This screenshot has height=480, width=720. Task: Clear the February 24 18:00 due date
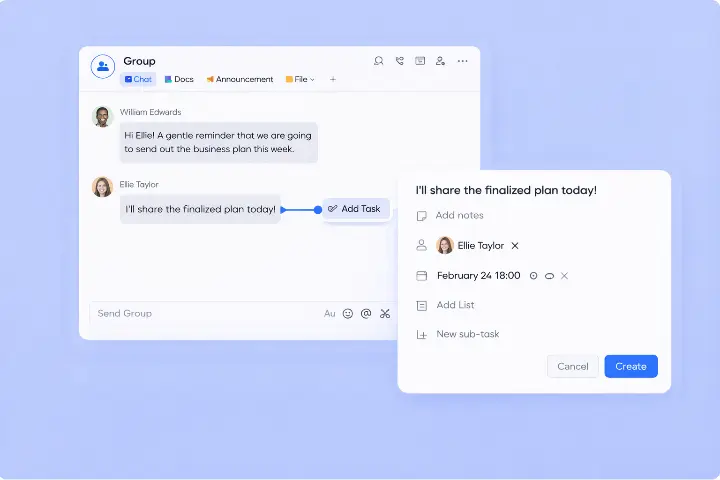tap(564, 276)
